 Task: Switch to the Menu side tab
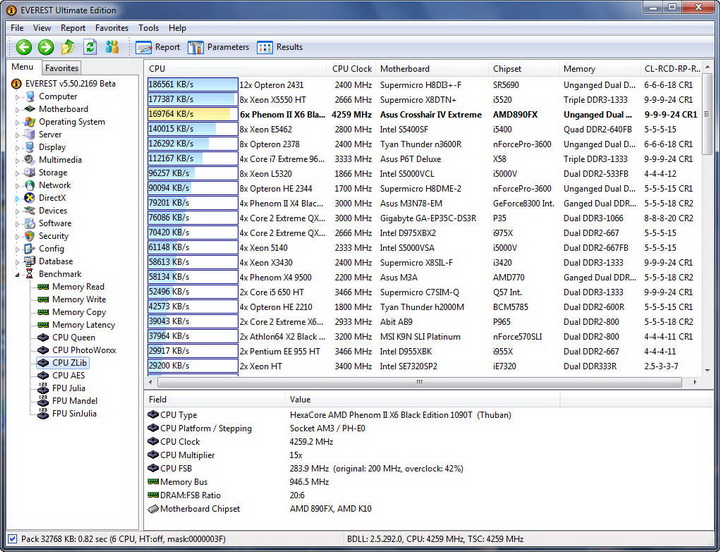(x=22, y=67)
